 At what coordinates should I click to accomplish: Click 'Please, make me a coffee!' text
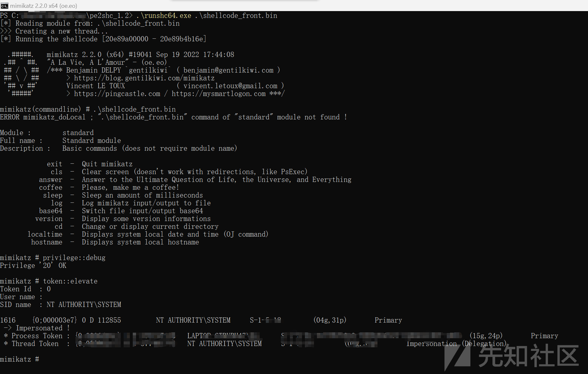point(130,187)
